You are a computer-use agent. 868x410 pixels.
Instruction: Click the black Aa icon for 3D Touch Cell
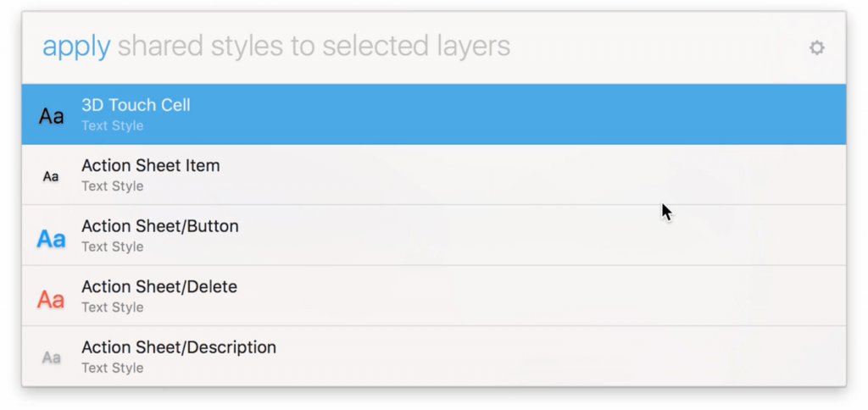pos(51,116)
